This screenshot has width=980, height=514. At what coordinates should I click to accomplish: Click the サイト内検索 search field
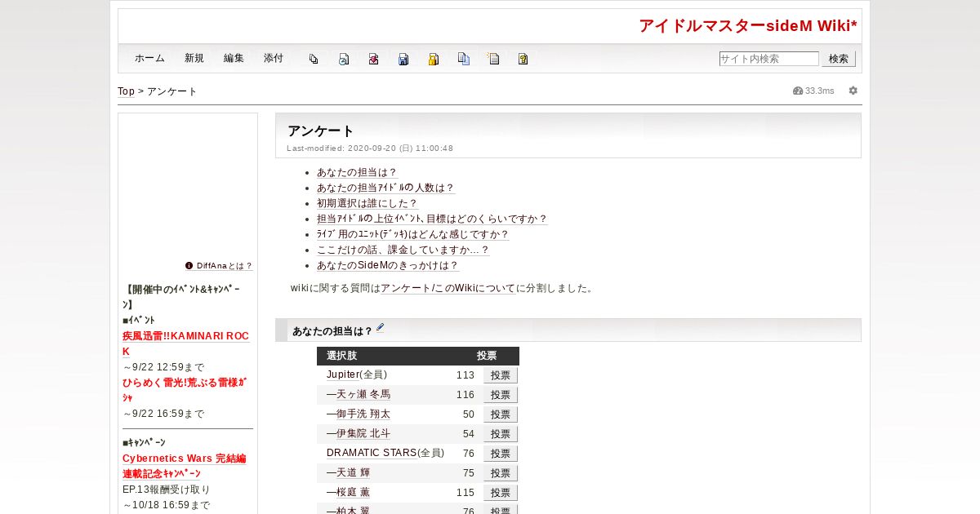768,59
